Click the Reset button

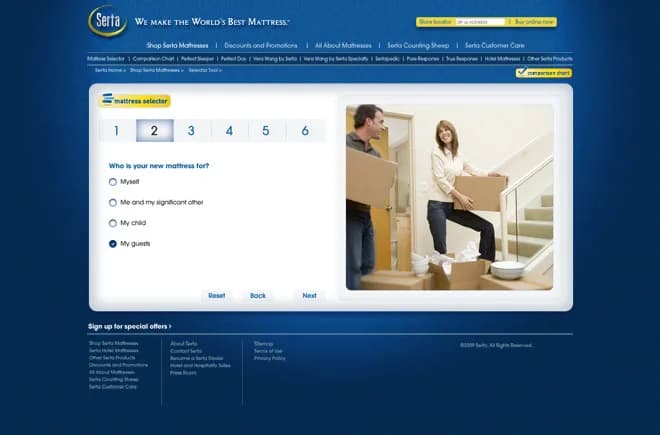pos(216,296)
